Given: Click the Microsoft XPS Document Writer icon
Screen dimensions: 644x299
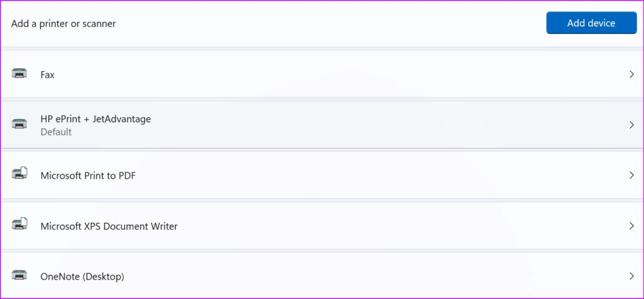Looking at the screenshot, I should [x=19, y=224].
